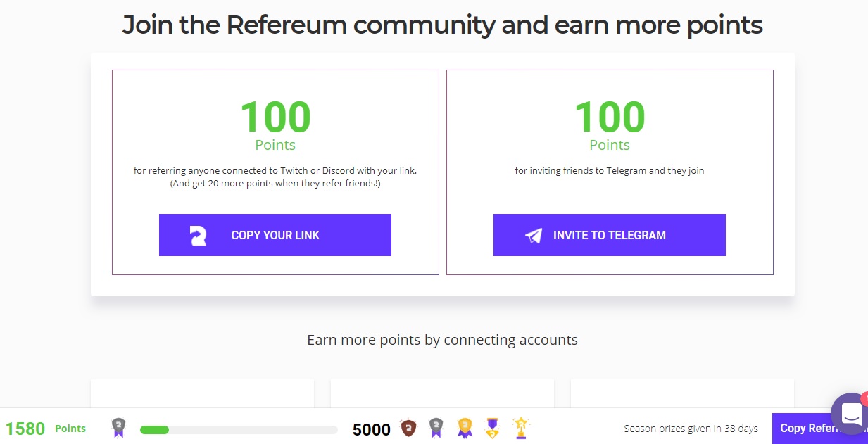Click the 100 Points value in the Telegram card
The width and height of the screenshot is (868, 444).
click(x=610, y=125)
